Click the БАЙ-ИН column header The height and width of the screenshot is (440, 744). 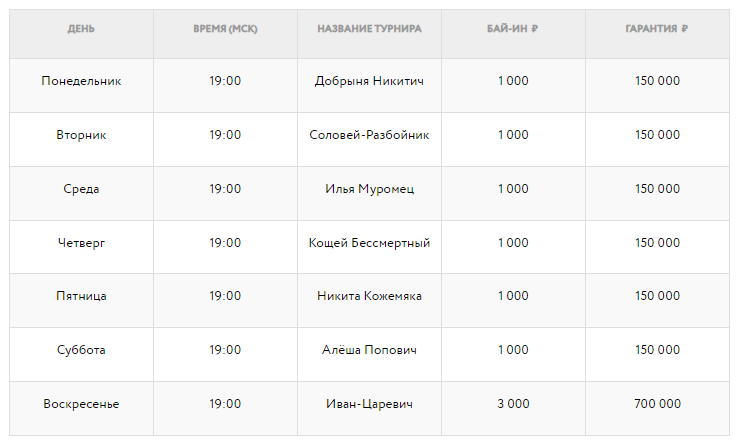(513, 29)
